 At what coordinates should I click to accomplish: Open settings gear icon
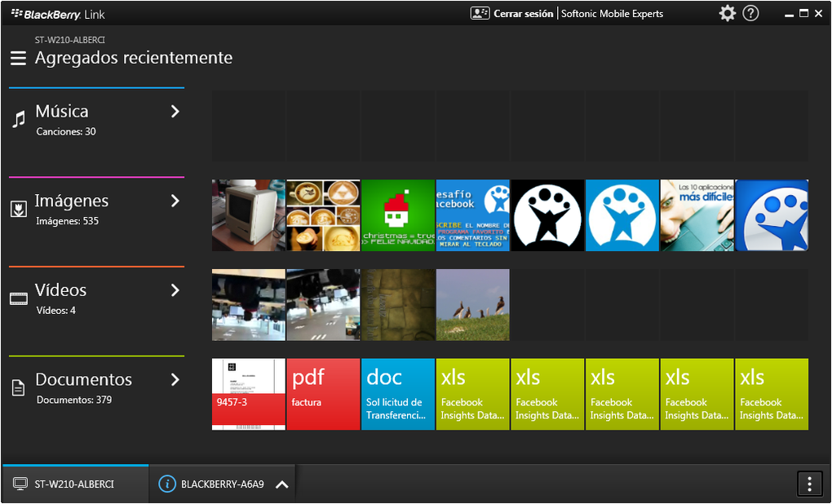(727, 13)
